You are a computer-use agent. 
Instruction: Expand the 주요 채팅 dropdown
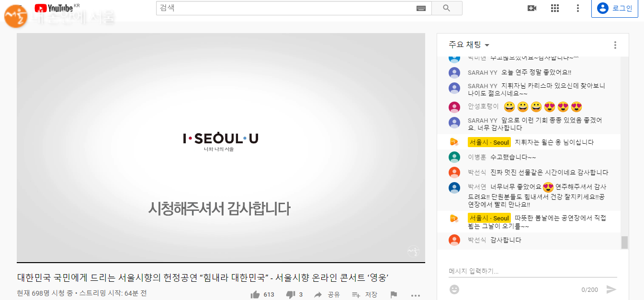[x=469, y=45]
